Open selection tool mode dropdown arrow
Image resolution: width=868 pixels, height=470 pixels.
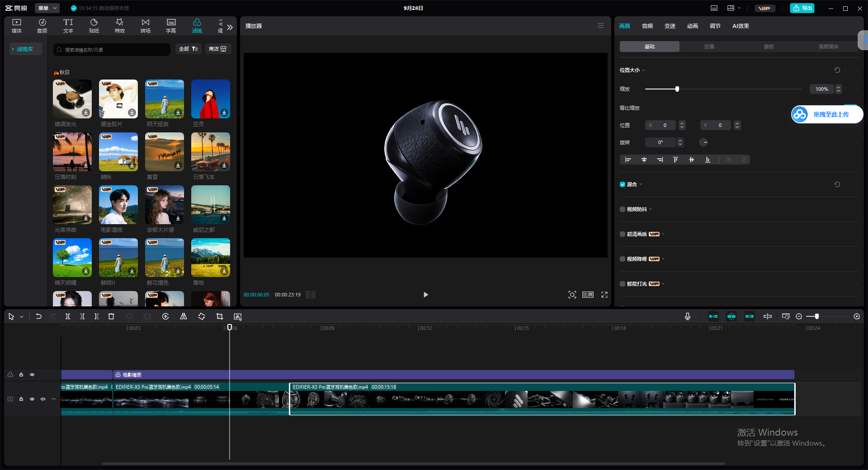pyautogui.click(x=21, y=317)
